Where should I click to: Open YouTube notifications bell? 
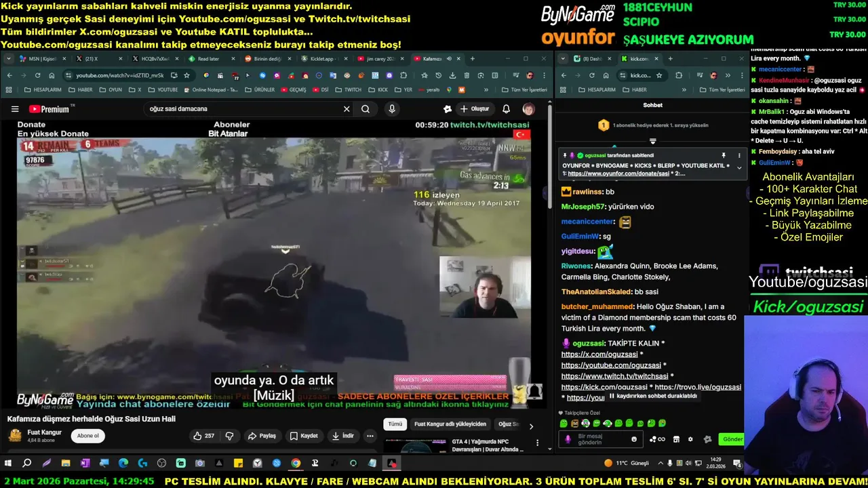pyautogui.click(x=506, y=108)
